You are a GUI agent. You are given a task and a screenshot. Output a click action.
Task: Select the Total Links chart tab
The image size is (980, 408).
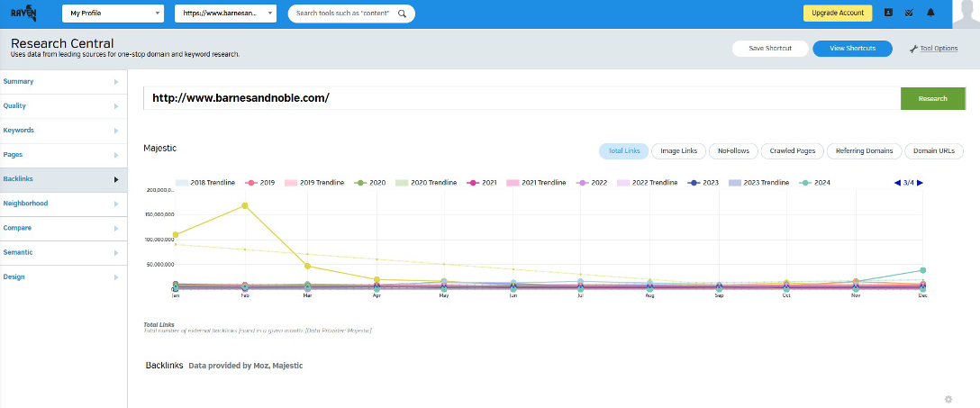(x=623, y=151)
